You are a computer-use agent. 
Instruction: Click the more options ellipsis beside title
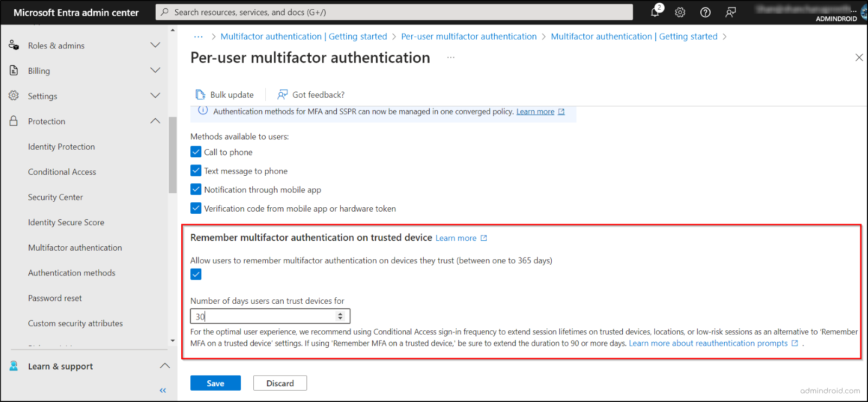451,58
